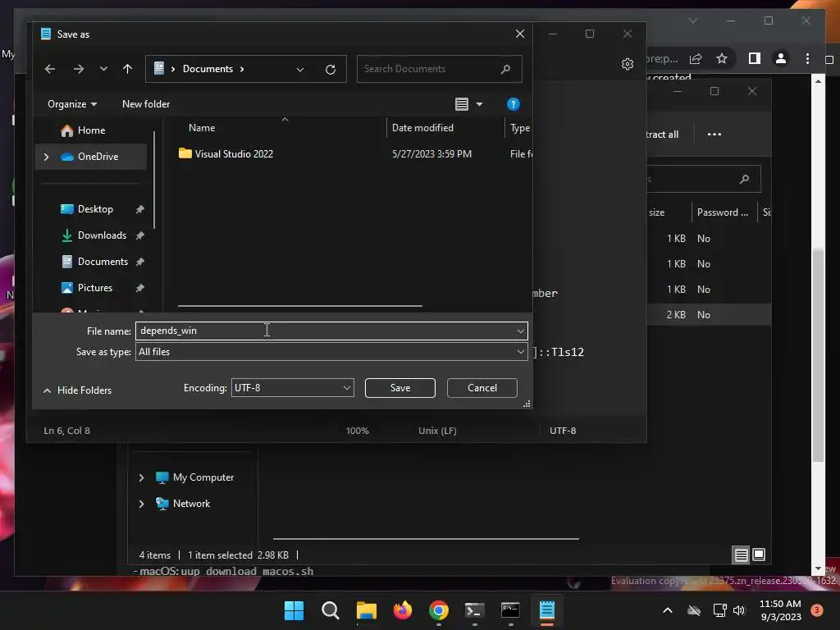The width and height of the screenshot is (840, 630).
Task: Open the three-dots menu in archive window
Action: click(x=714, y=135)
